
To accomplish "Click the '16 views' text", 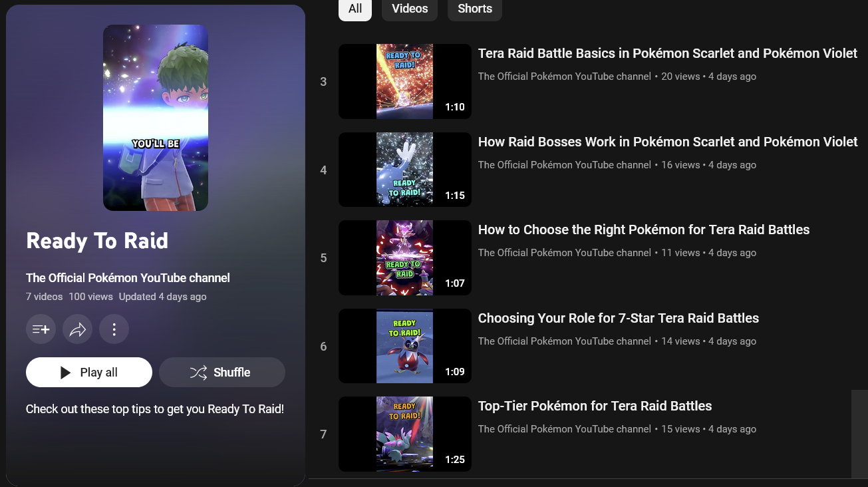I will coord(680,165).
